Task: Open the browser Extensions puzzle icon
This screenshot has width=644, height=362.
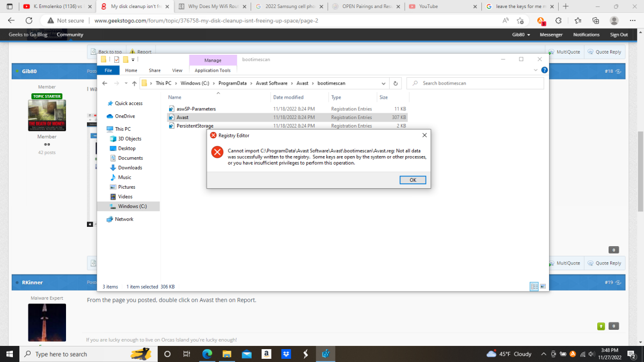Action: [x=559, y=20]
